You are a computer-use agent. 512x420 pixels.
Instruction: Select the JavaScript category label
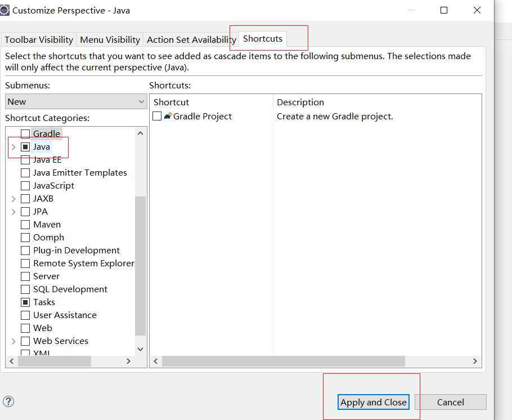point(53,186)
